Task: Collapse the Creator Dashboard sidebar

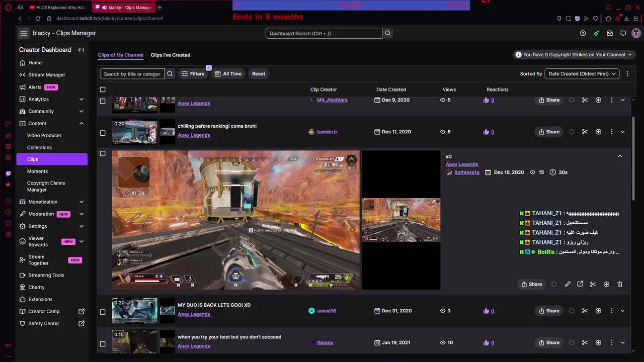Action: 81,50
